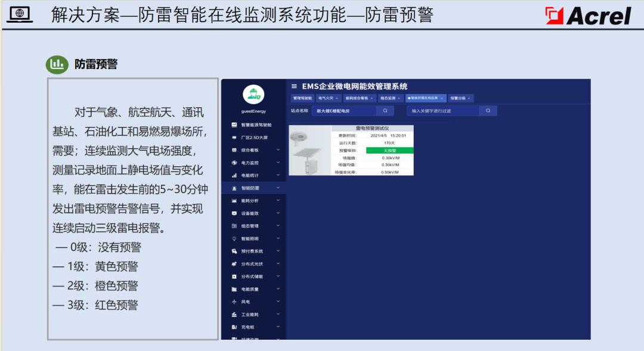Click the guestEnergy user avatar
This screenshot has height=351, width=644.
(253, 95)
